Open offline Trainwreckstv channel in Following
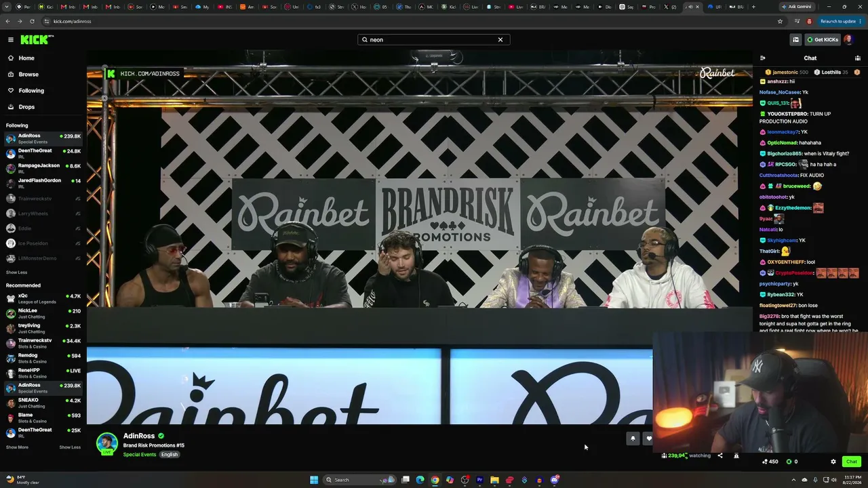Viewport: 868px width, 488px height. [x=43, y=199]
